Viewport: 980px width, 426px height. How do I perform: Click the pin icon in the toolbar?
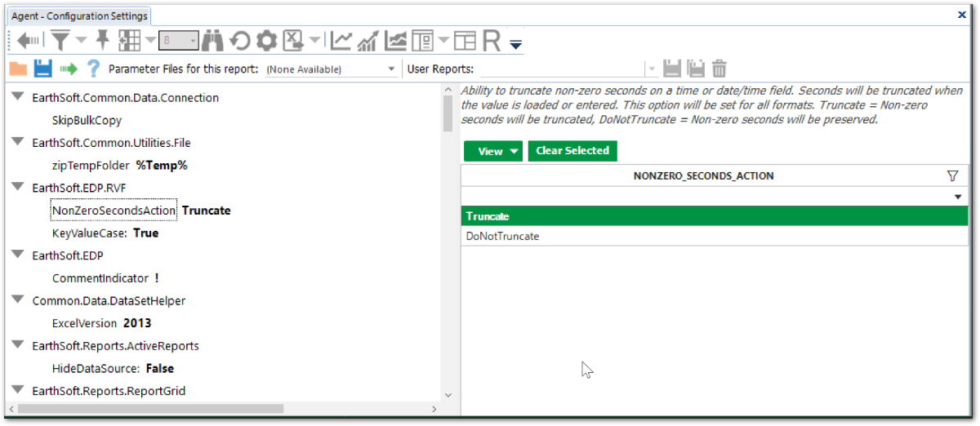pyautogui.click(x=102, y=40)
